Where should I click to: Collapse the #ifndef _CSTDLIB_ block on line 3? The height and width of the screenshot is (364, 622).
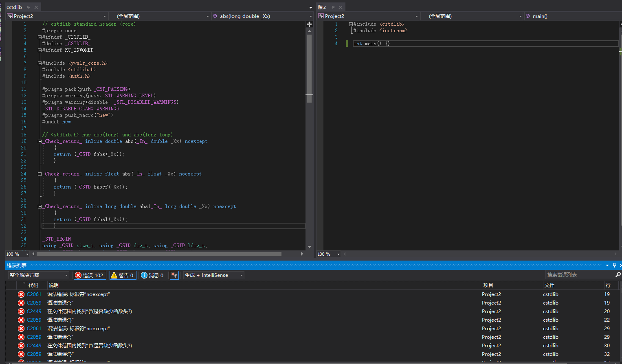40,37
